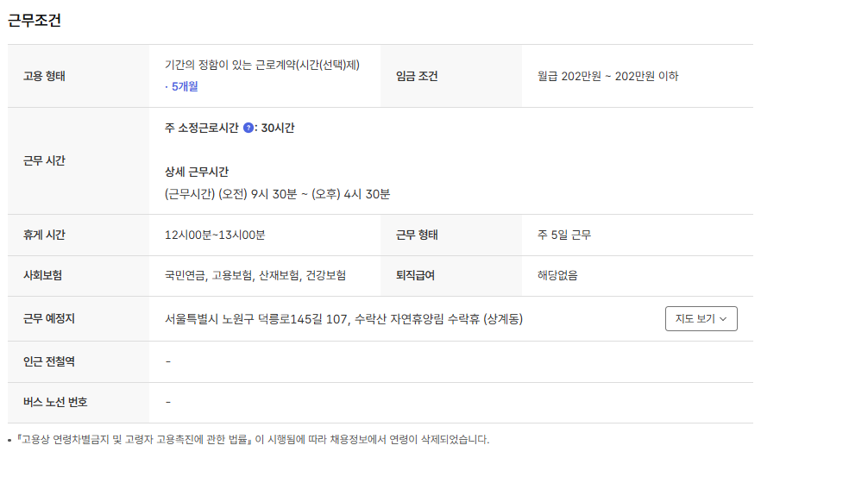The width and height of the screenshot is (868, 483).
Task: Select the 국민연금, 고용보험 insurance list text
Action: pyautogui.click(x=255, y=275)
